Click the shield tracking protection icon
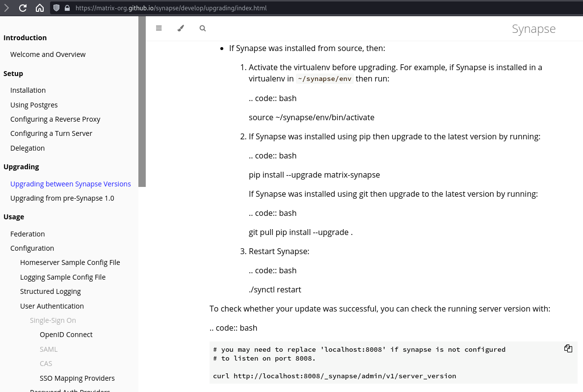583x392 pixels. [x=56, y=8]
